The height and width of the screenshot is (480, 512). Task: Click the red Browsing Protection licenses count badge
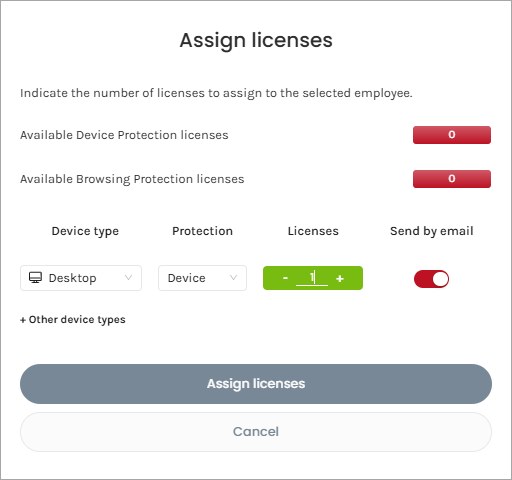tap(452, 179)
